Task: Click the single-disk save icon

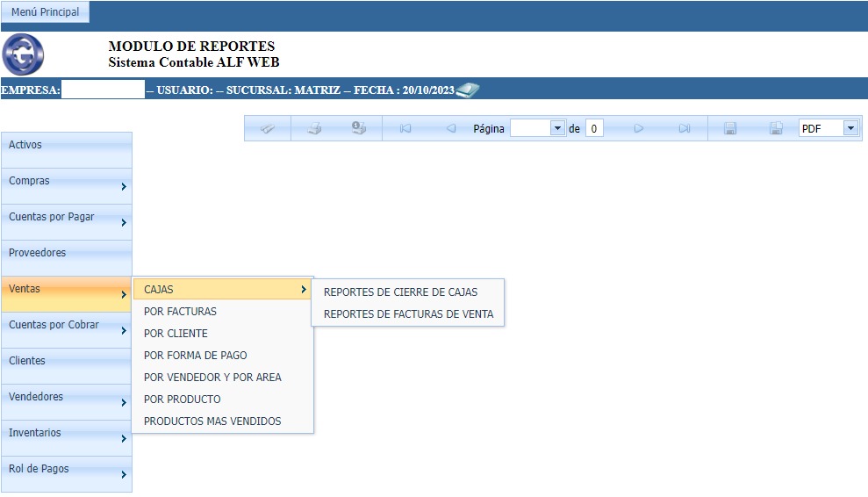Action: coord(730,128)
